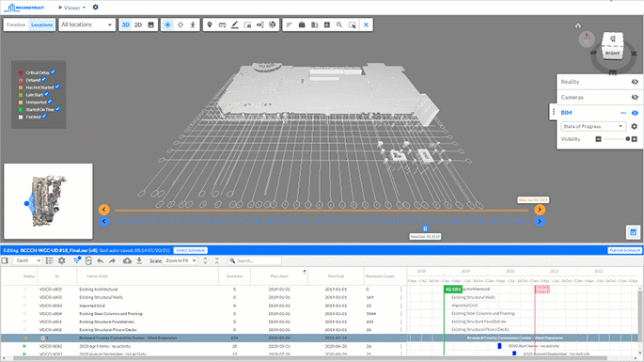Show the Reality layer via eye icon

(635, 82)
